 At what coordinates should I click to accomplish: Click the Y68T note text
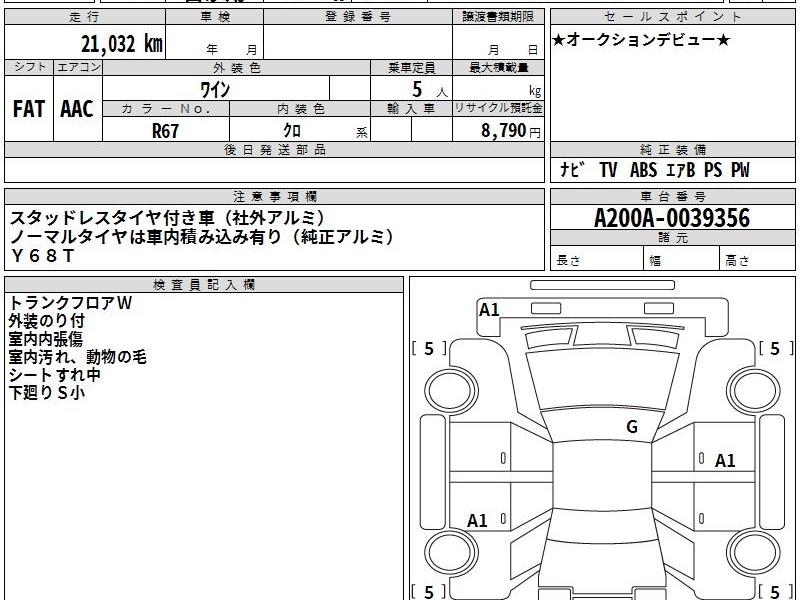click(42, 255)
